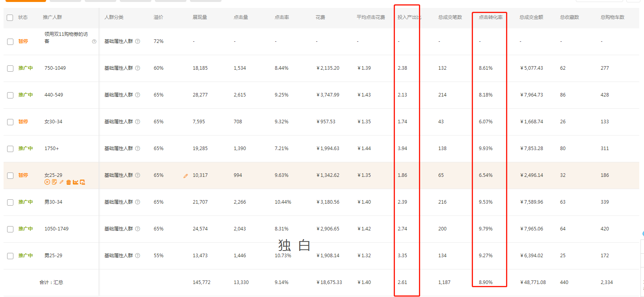
Task: Click the 55% premium value
Action: click(158, 256)
